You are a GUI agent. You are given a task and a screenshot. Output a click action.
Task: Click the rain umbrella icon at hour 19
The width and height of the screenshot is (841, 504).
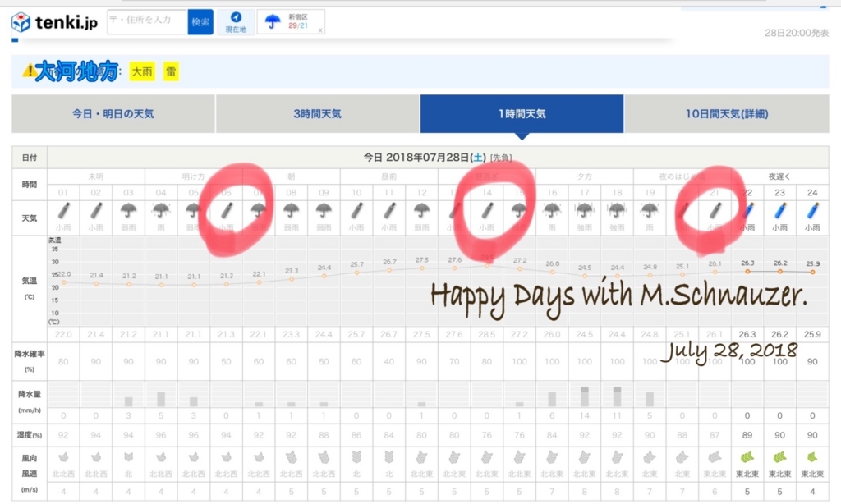click(x=650, y=211)
